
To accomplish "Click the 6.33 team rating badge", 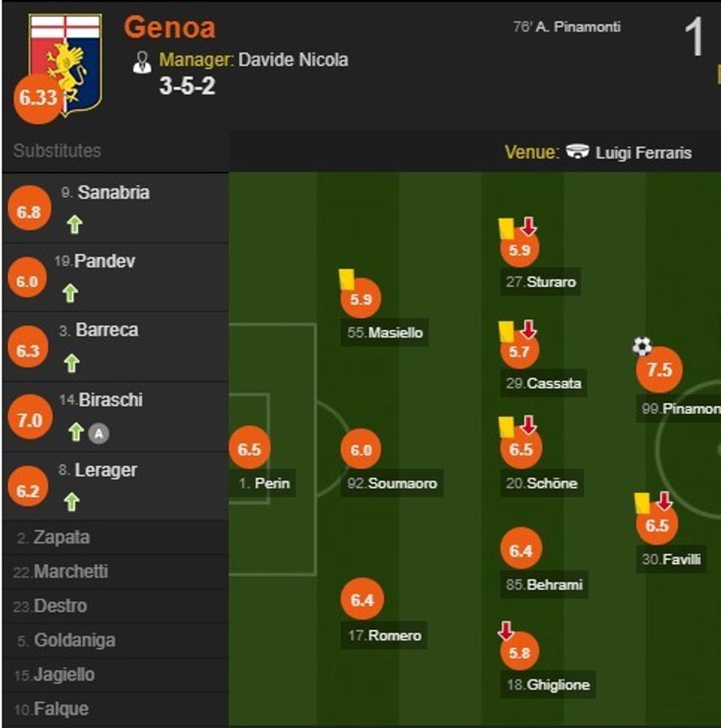I will pos(38,99).
